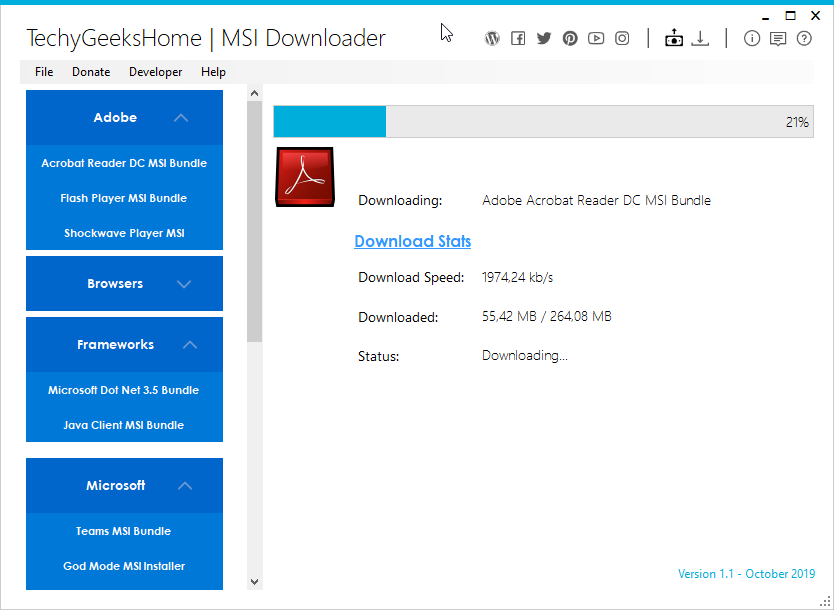
Task: Click the feedback comment icon
Action: tap(778, 38)
